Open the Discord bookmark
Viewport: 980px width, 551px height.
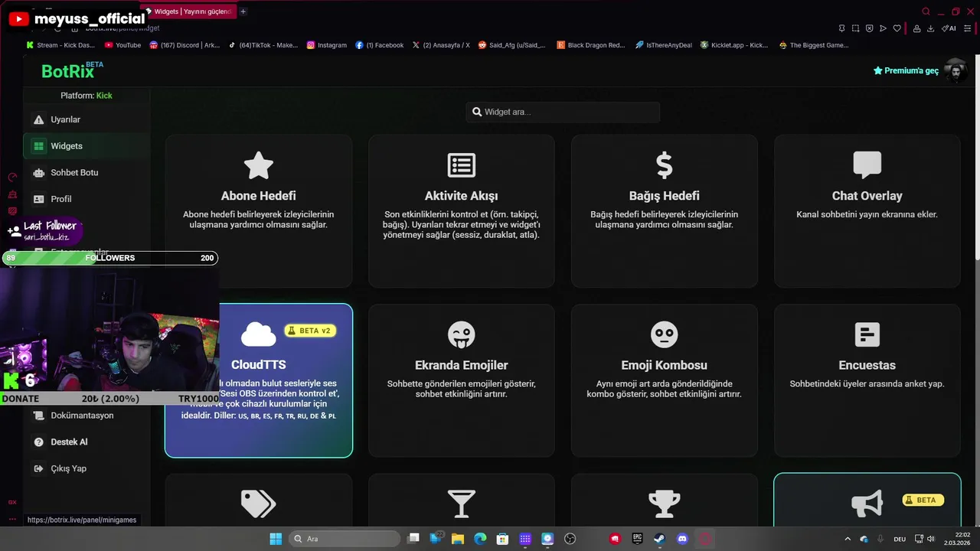pyautogui.click(x=185, y=45)
